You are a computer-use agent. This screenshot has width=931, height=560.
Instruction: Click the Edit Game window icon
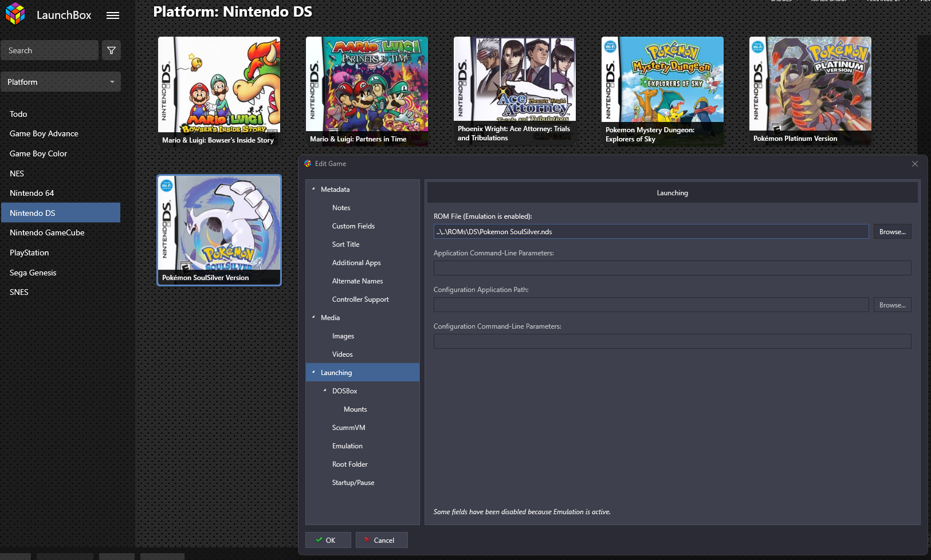point(308,164)
